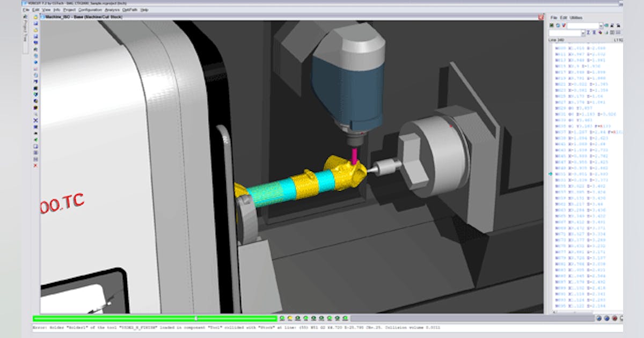644x338 pixels.
Task: Open the File menu in the NC program panel
Action: click(x=553, y=17)
